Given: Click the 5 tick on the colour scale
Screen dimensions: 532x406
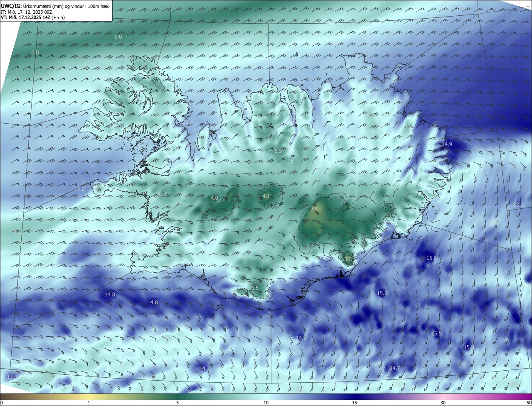Looking at the screenshot, I should tap(177, 403).
